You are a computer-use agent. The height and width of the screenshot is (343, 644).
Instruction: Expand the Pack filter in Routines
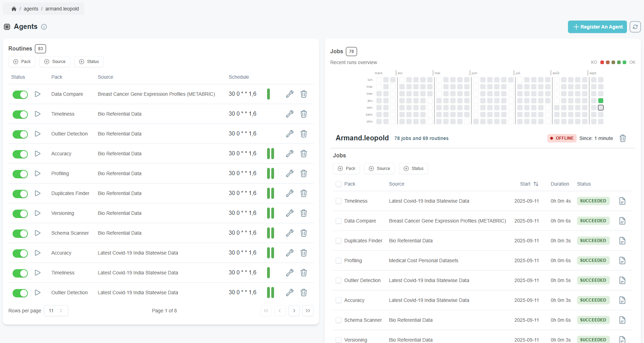22,62
